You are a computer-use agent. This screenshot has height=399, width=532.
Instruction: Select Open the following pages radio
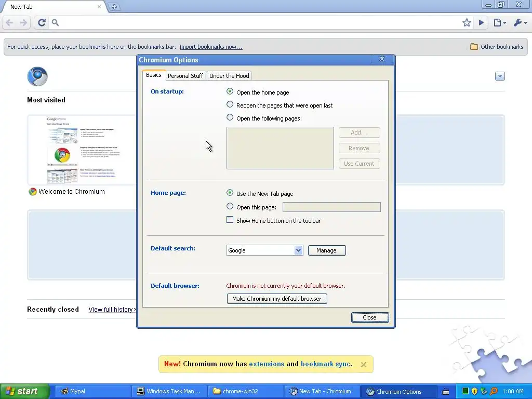pos(230,117)
